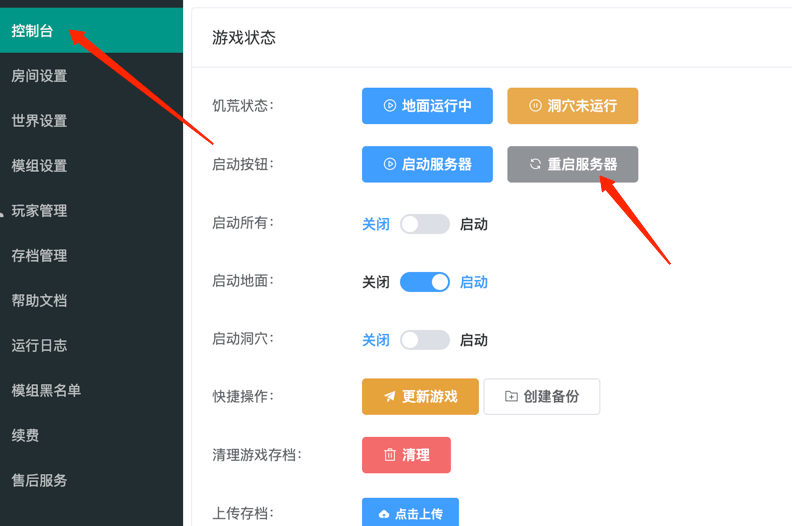The image size is (792, 526).
Task: Toggle the 启动所有 switch
Action: tap(425, 225)
